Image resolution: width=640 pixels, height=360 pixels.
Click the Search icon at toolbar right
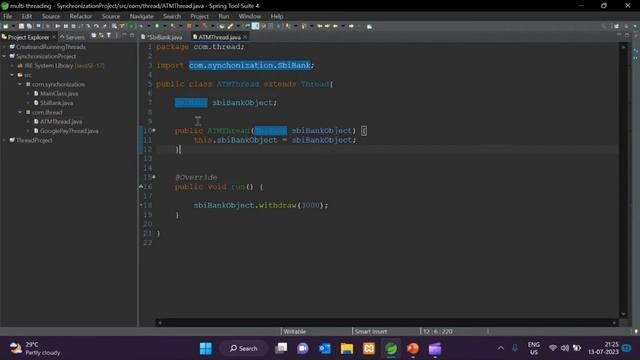coord(604,26)
